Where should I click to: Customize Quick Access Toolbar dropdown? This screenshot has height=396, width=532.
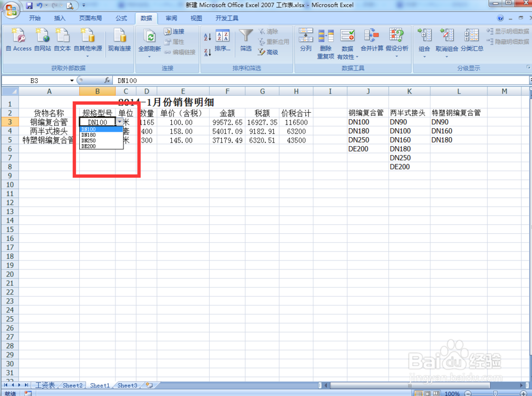pos(84,6)
